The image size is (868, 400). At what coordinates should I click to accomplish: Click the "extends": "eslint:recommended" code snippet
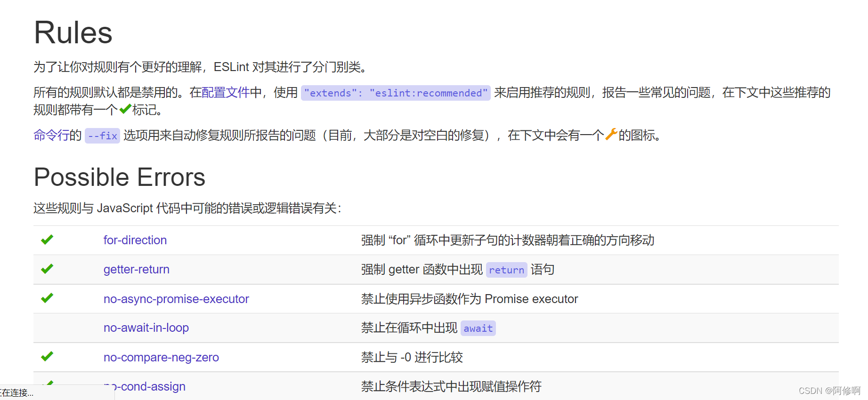click(396, 93)
